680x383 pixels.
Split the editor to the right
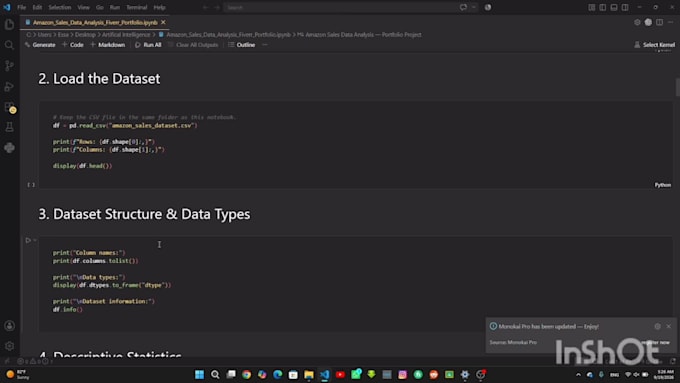(659, 23)
